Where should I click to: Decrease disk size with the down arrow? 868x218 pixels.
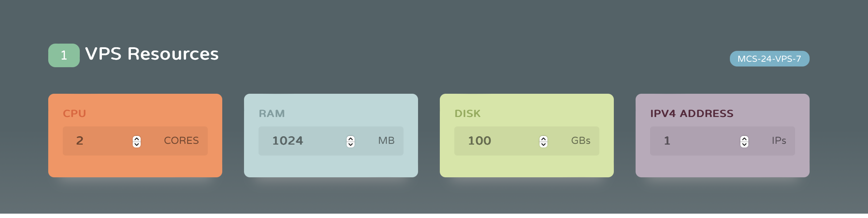(x=543, y=144)
